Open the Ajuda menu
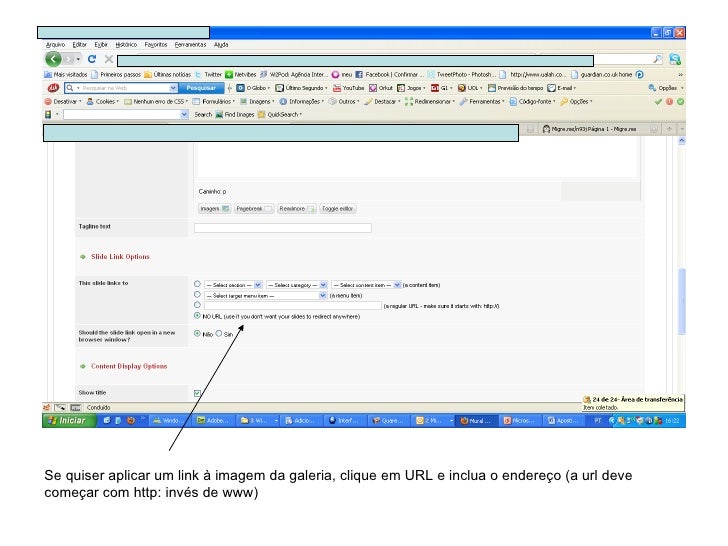This screenshot has height=546, width=728. 221,45
